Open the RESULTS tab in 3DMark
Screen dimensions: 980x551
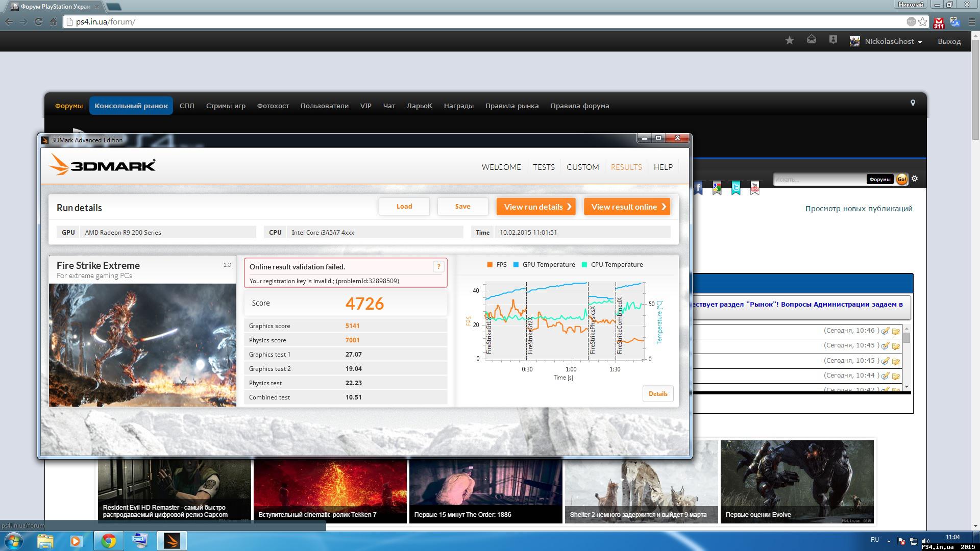626,167
